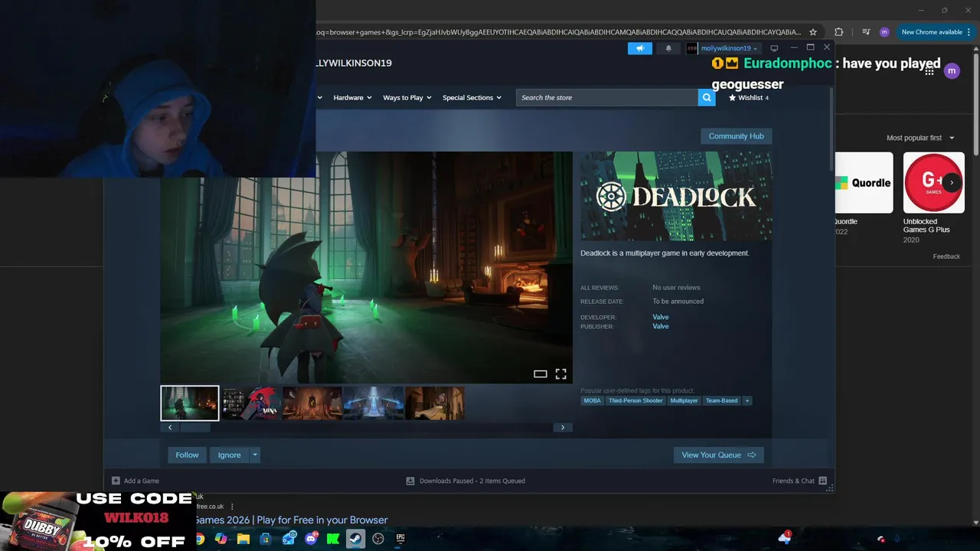This screenshot has width=980, height=551.
Task: Open File Explorer from the taskbar
Action: pyautogui.click(x=243, y=539)
